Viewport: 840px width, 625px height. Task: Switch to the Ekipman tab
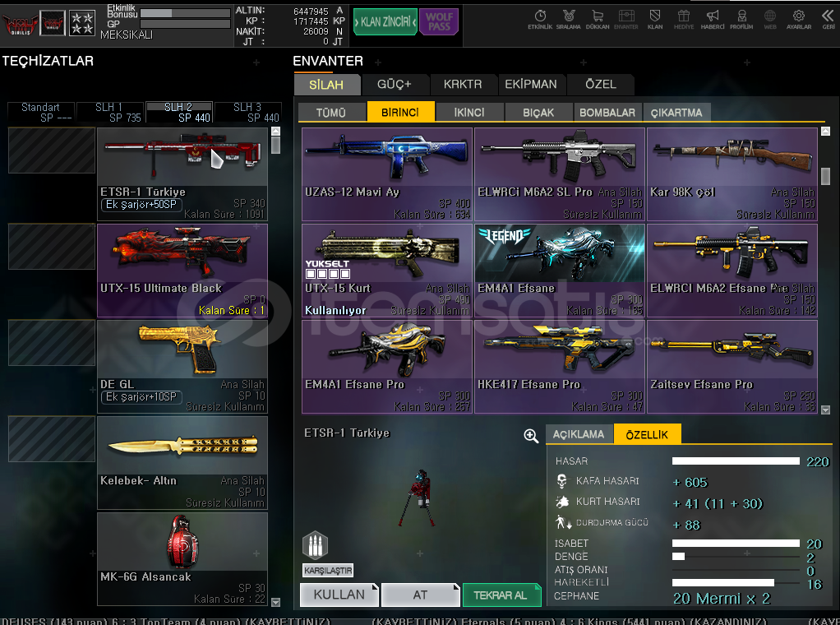pyautogui.click(x=531, y=85)
